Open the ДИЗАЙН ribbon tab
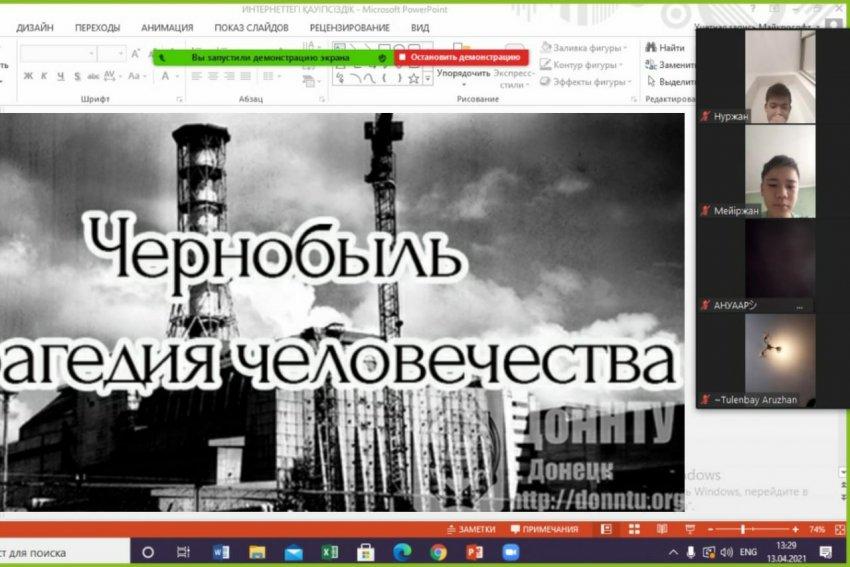 pos(35,28)
